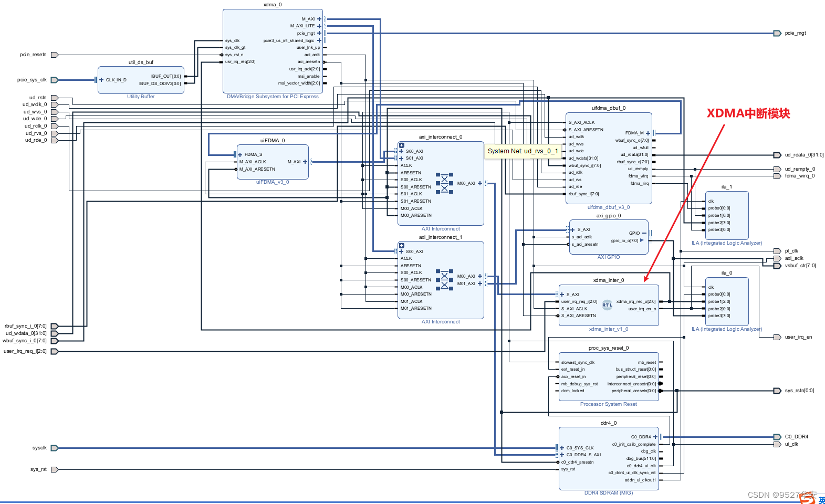
Task: Click the c0_init_calib_complete pin on ddr4_0
Action: coord(634,444)
